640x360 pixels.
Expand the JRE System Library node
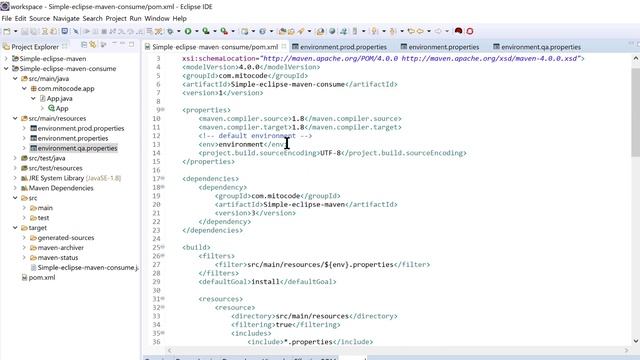pos(15,178)
